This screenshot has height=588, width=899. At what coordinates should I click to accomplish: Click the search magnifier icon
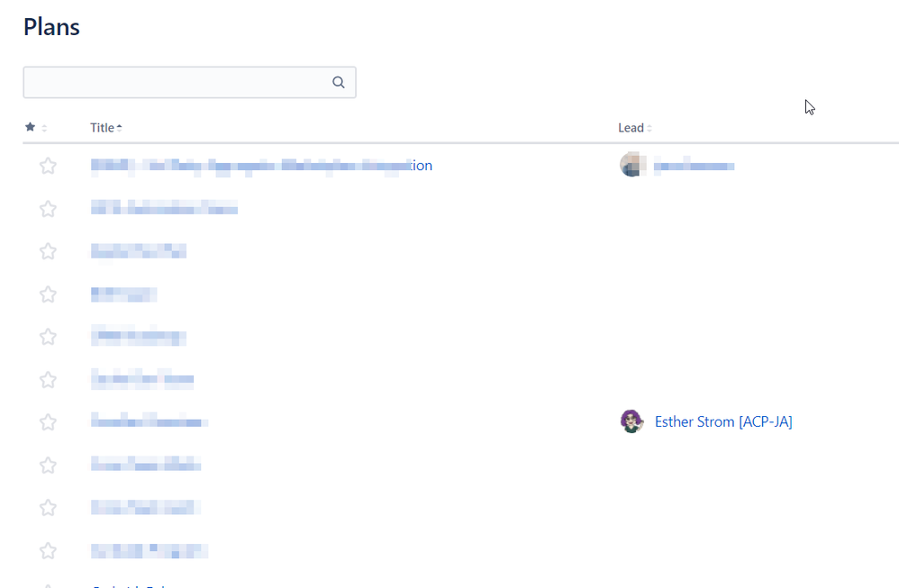click(x=338, y=81)
